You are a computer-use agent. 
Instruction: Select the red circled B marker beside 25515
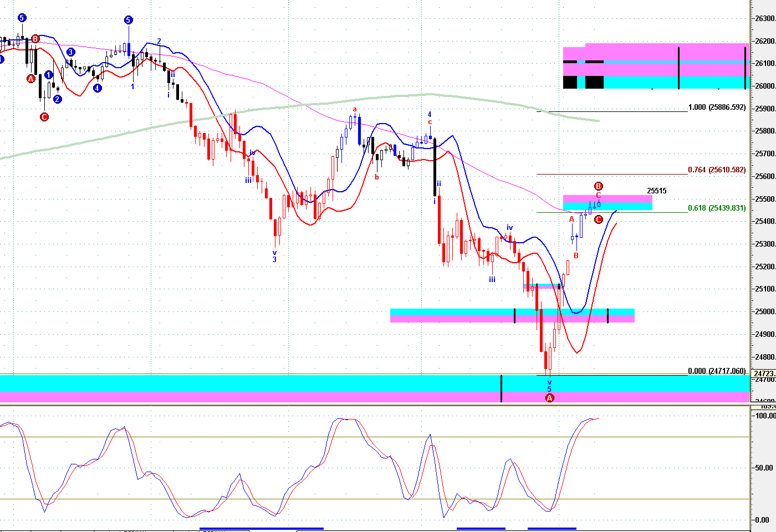click(x=598, y=186)
